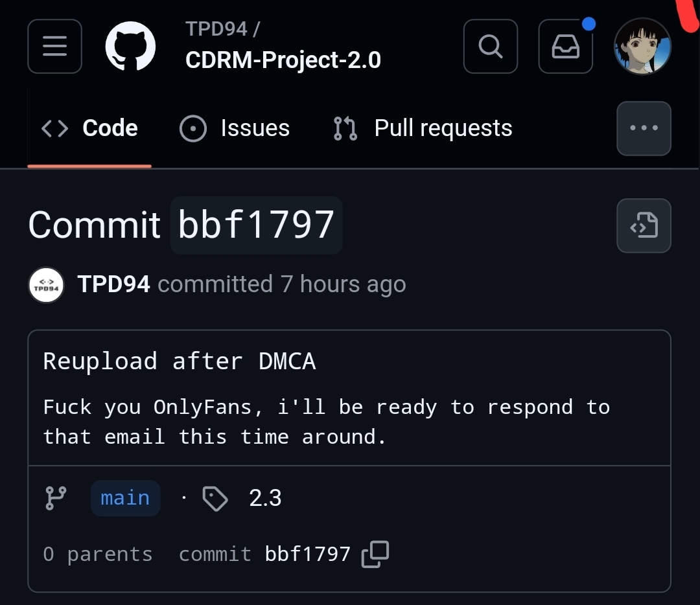Open the TPD94 owner breadcrumb link
The image size is (700, 605).
(216, 29)
